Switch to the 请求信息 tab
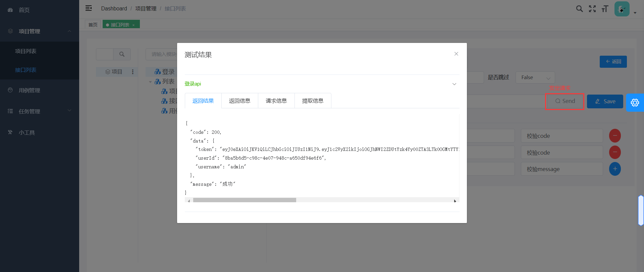The width and height of the screenshot is (644, 272). (x=276, y=101)
